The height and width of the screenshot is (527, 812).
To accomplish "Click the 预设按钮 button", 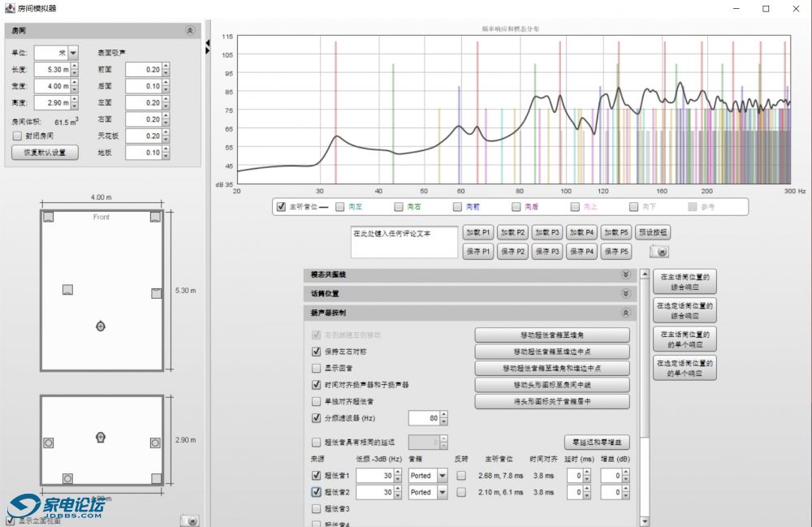I will coord(653,232).
